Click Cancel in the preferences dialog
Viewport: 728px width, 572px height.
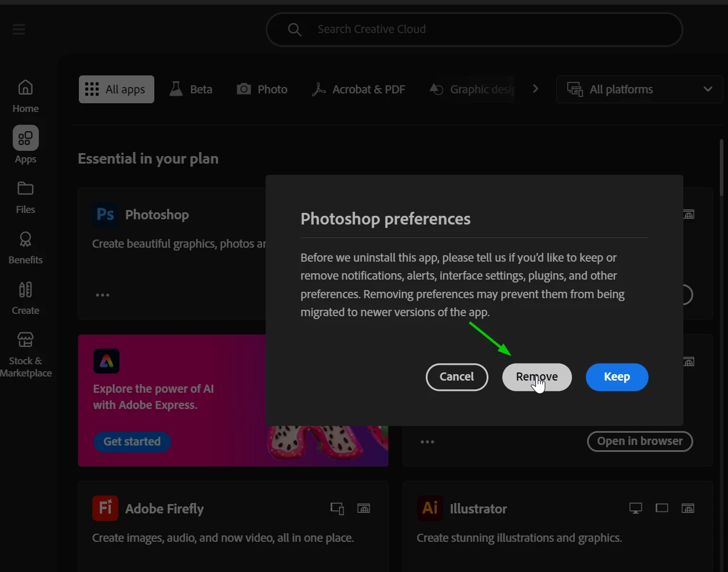457,377
